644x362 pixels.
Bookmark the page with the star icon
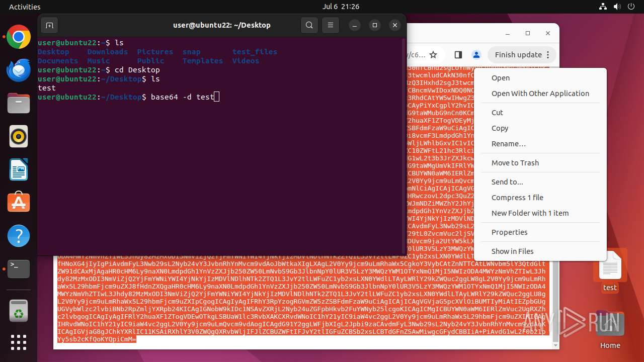[x=433, y=55]
